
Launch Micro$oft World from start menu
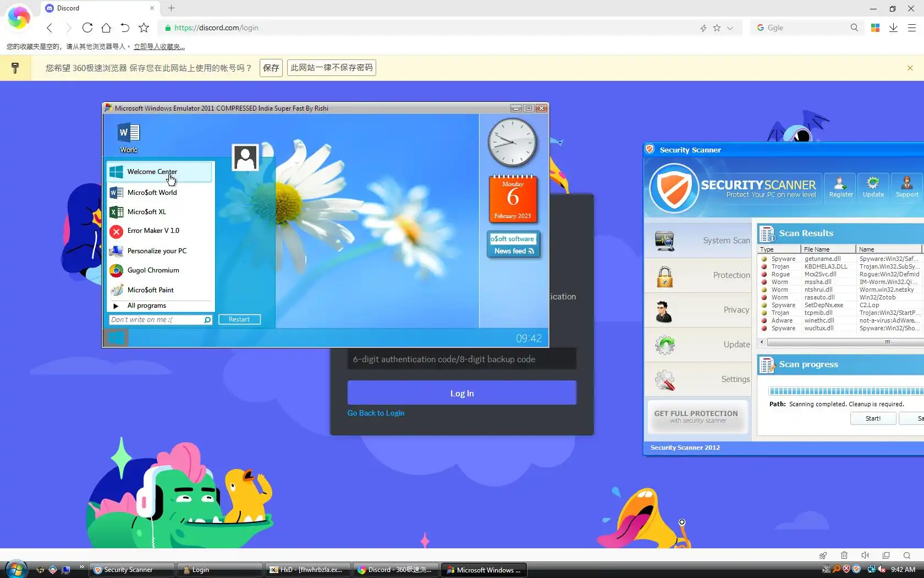tap(159, 193)
